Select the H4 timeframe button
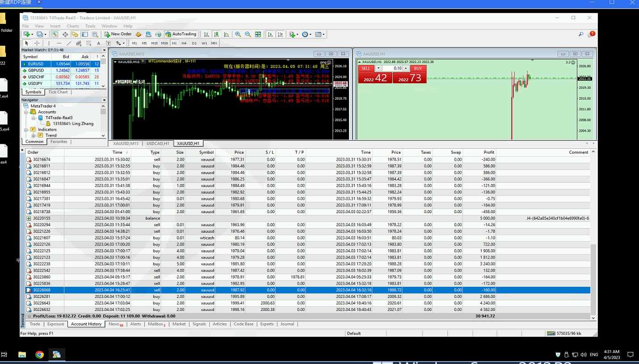 (184, 43)
